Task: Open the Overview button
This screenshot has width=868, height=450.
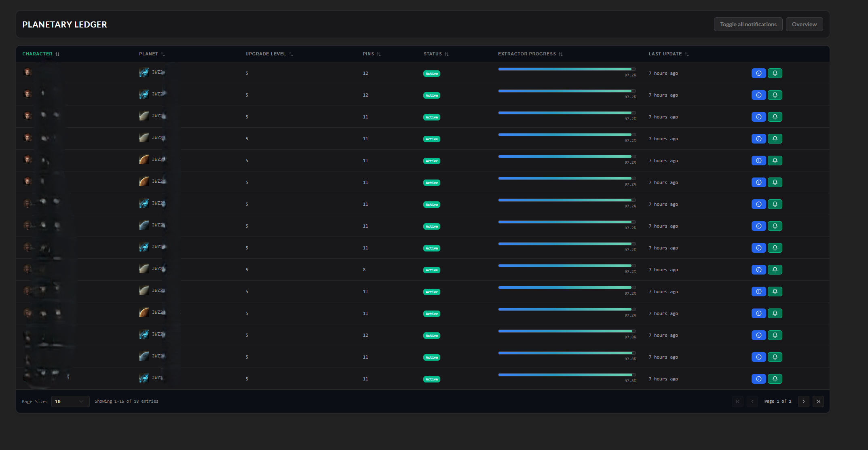Action: [804, 24]
